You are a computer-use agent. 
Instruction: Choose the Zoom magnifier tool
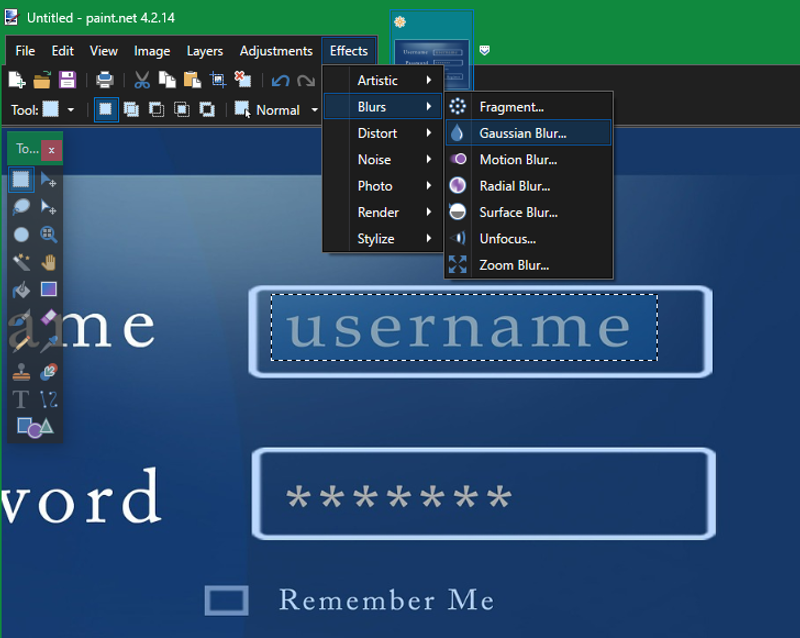[x=48, y=235]
